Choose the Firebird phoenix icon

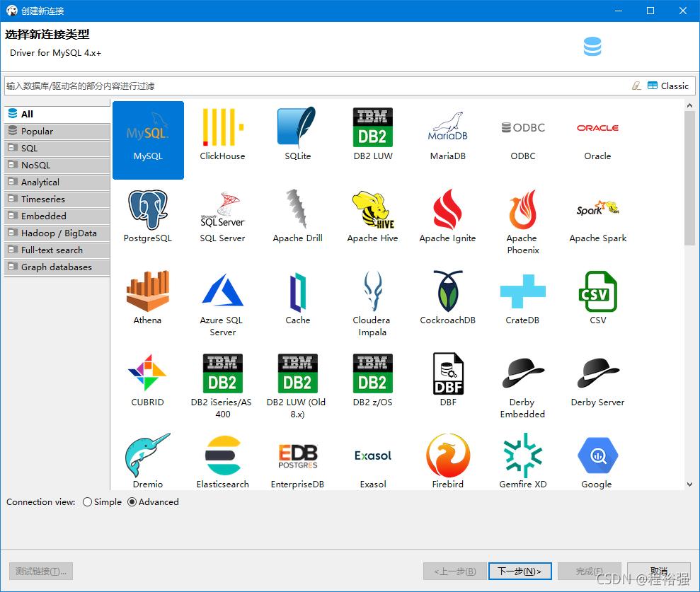[x=448, y=455]
